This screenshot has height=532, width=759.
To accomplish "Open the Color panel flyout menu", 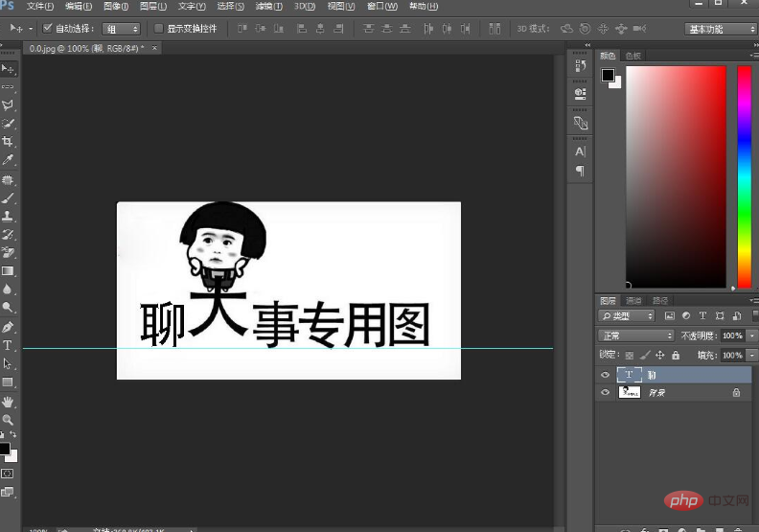I will coord(753,56).
